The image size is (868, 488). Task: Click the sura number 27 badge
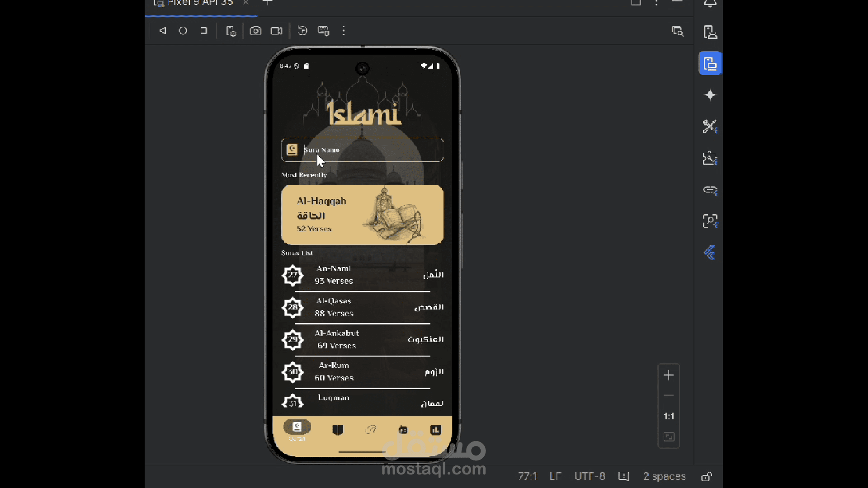(x=292, y=275)
